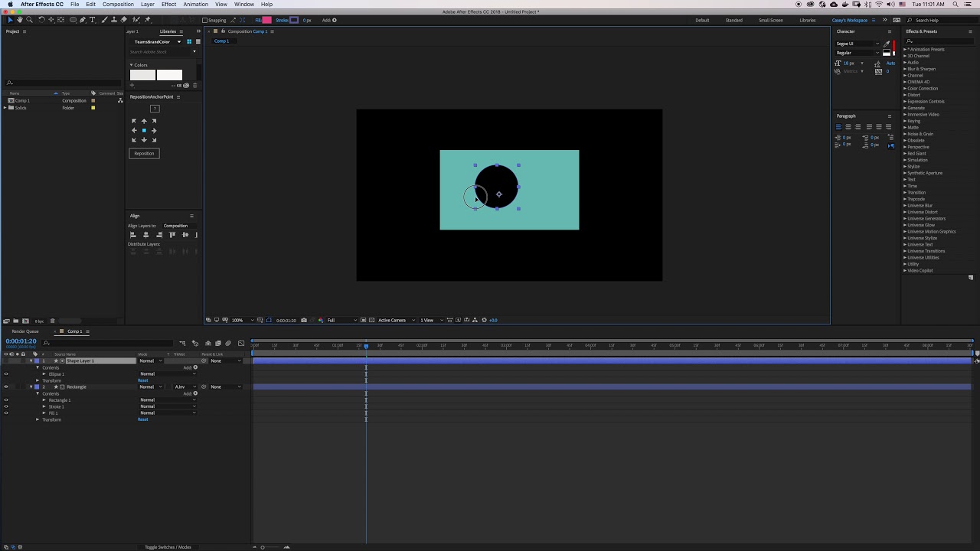Activate the Hand tool
Viewport: 980px width, 551px height.
pyautogui.click(x=20, y=20)
